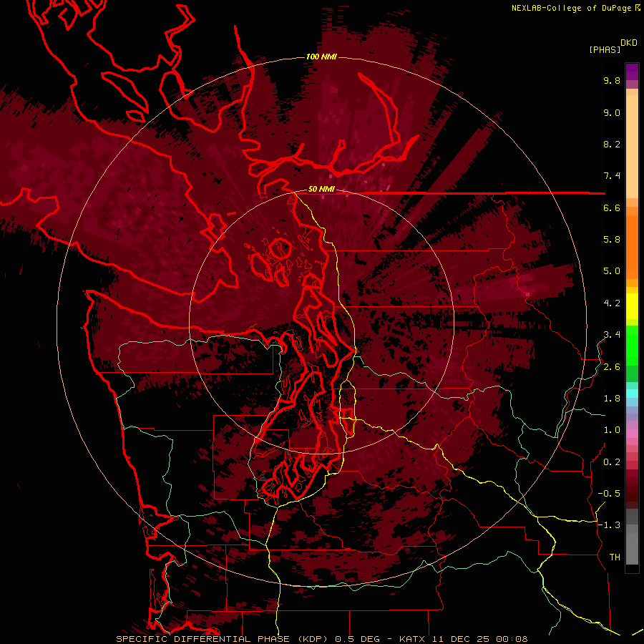
Task: Click the TH threshold label on the scale
Action: pyautogui.click(x=615, y=557)
